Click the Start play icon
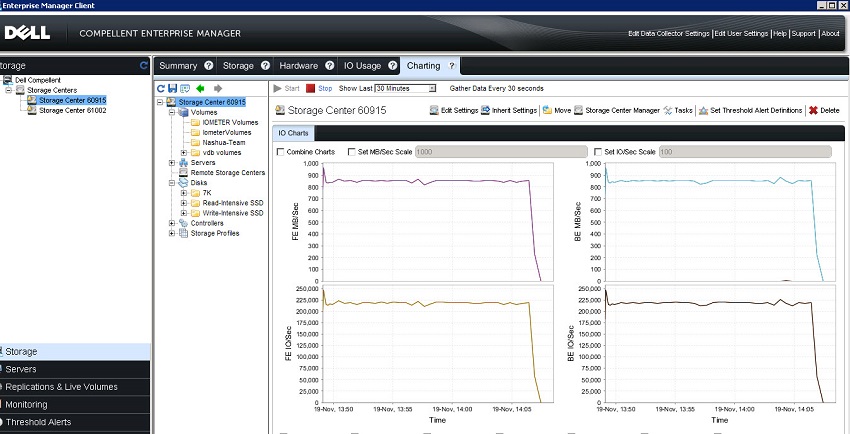 278,88
